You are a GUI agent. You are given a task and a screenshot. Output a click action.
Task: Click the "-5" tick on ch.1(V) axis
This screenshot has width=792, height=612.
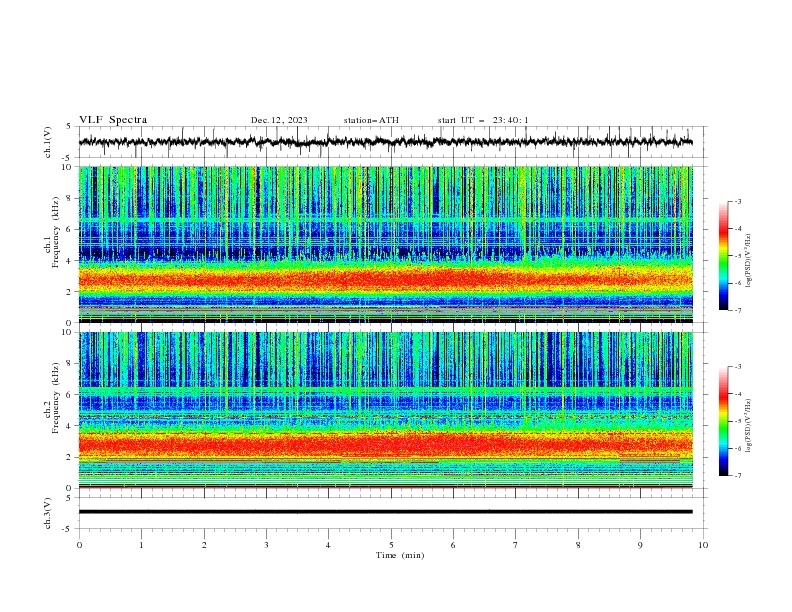68,158
